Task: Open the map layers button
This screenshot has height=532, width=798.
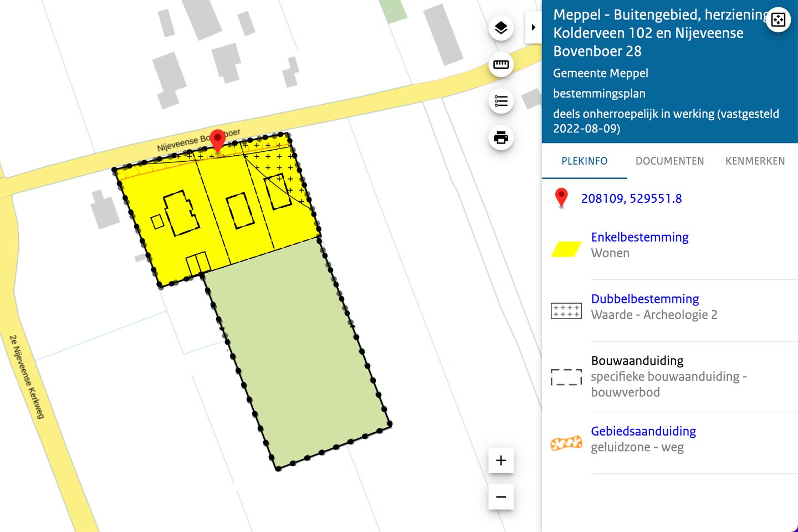Action: pos(501,28)
